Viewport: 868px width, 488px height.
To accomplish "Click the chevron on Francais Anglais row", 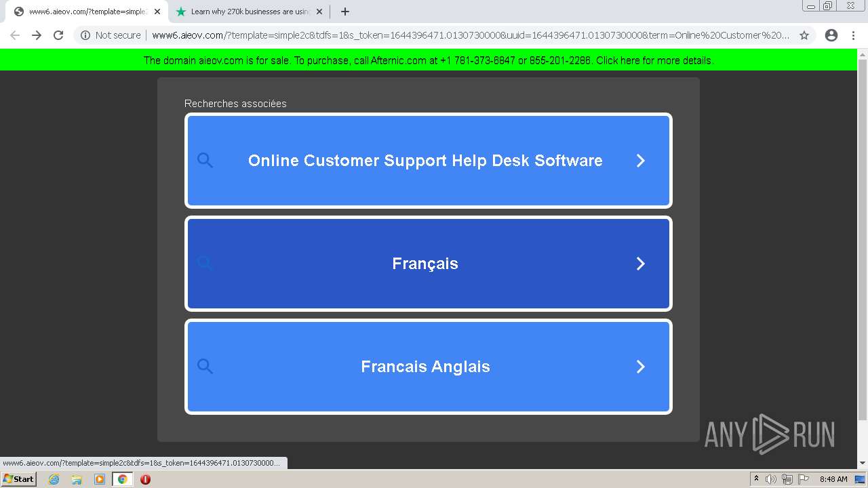I will 640,367.
